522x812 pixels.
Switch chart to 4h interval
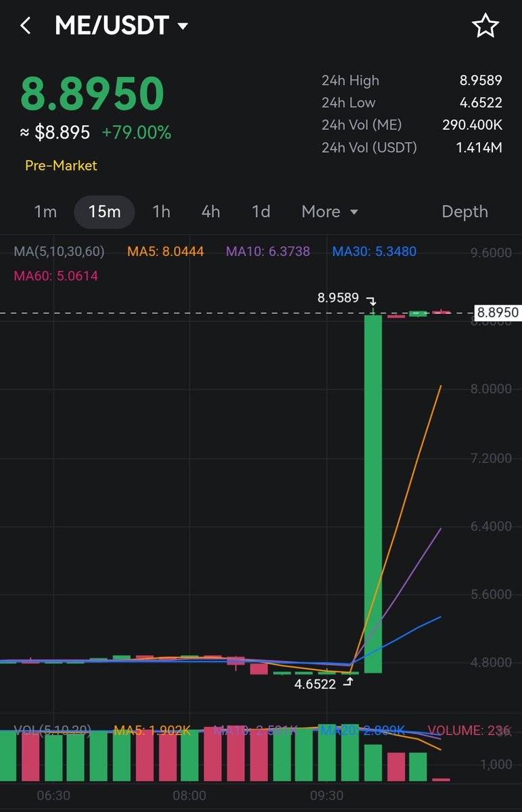point(211,212)
